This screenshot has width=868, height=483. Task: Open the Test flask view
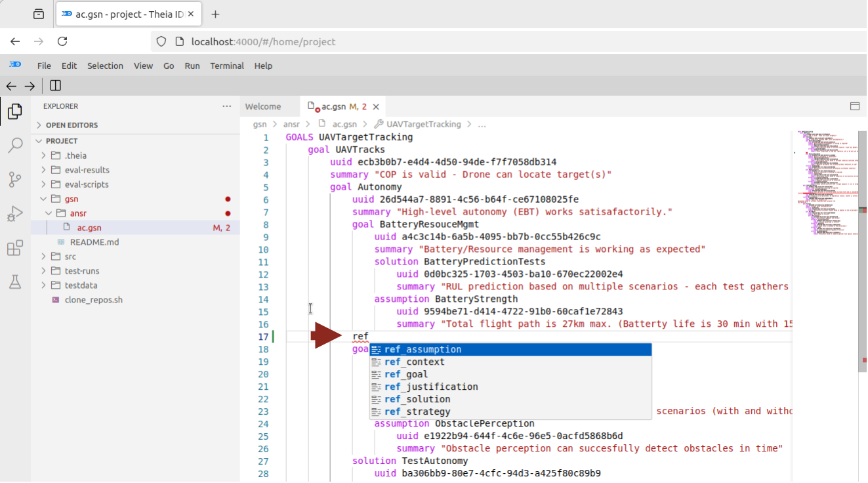(14, 282)
